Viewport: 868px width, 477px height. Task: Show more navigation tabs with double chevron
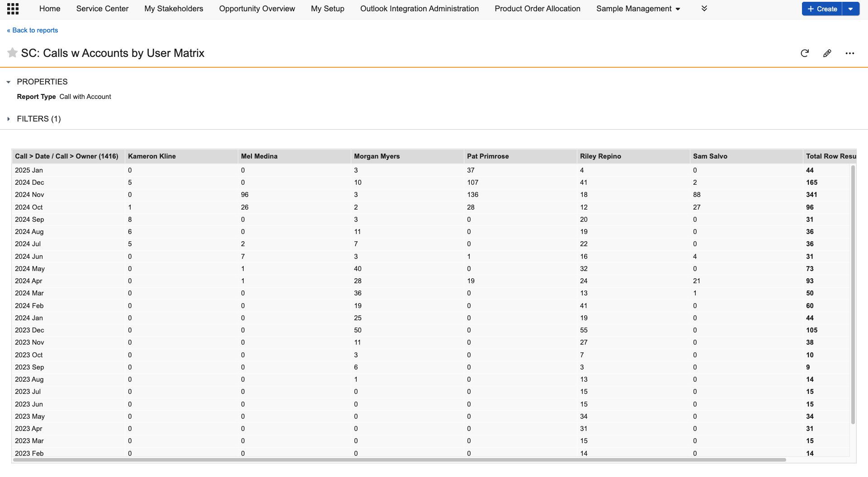[x=704, y=9]
